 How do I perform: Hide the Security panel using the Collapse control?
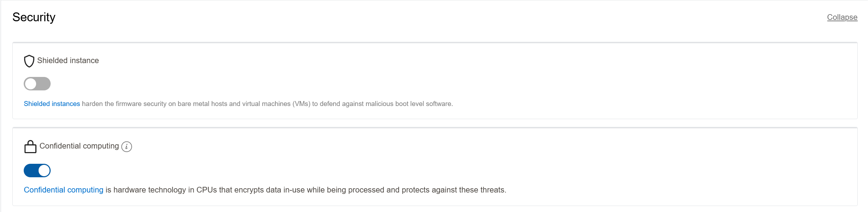[x=842, y=17]
